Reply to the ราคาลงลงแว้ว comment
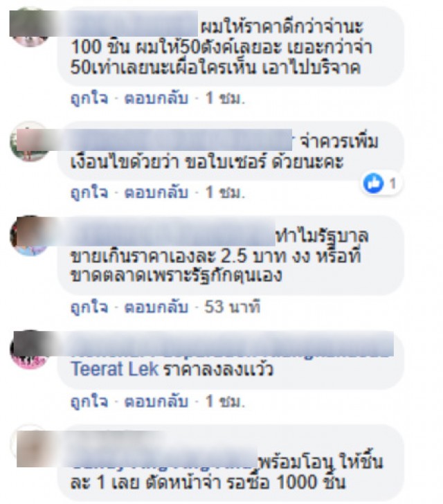The height and width of the screenshot is (504, 443). 156,402
